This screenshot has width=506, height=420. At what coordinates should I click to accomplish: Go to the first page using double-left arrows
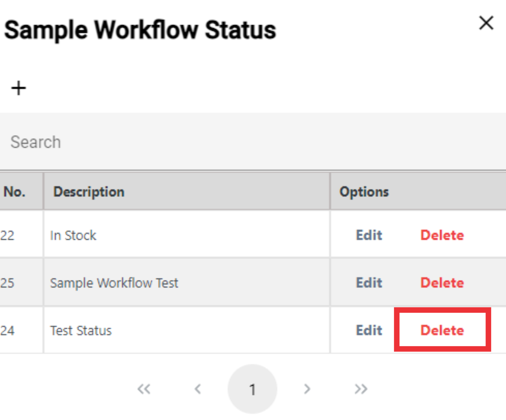[x=144, y=389]
